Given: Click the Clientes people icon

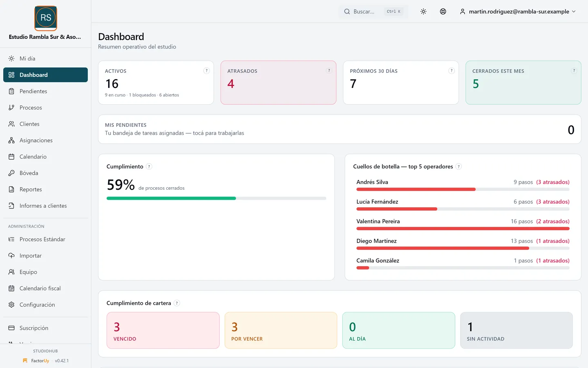Looking at the screenshot, I should (11, 124).
